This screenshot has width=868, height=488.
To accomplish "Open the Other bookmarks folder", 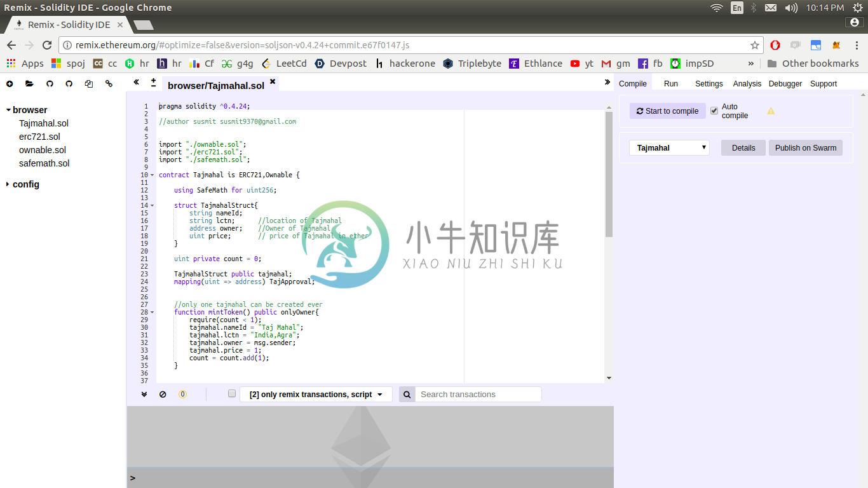I will coord(813,64).
